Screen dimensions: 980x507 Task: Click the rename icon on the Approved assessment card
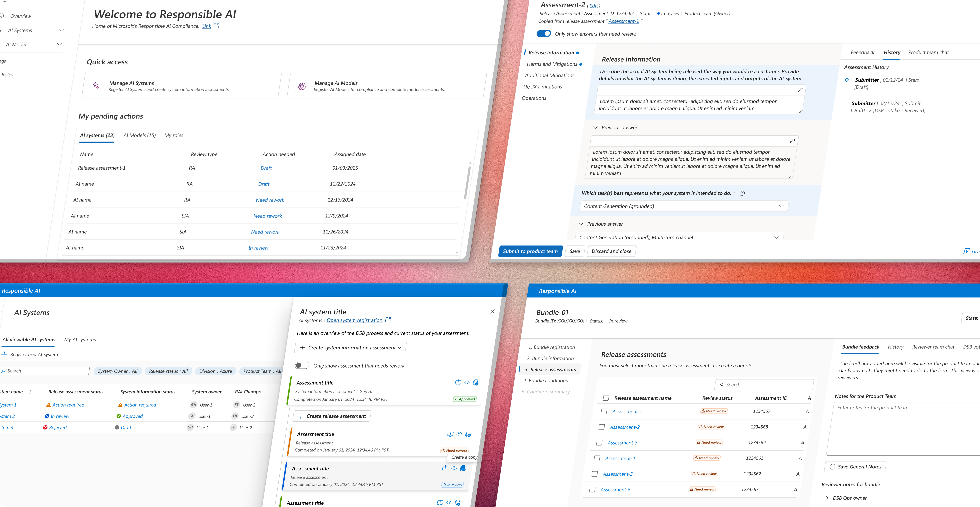[x=458, y=383]
